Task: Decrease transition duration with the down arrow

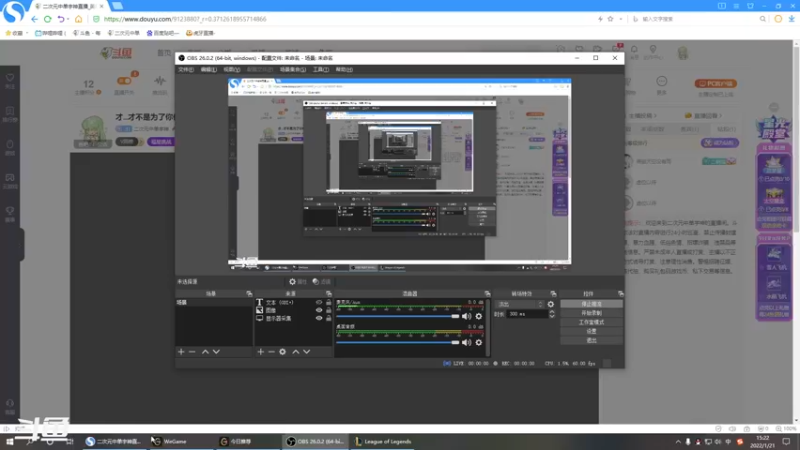Action: [x=552, y=316]
